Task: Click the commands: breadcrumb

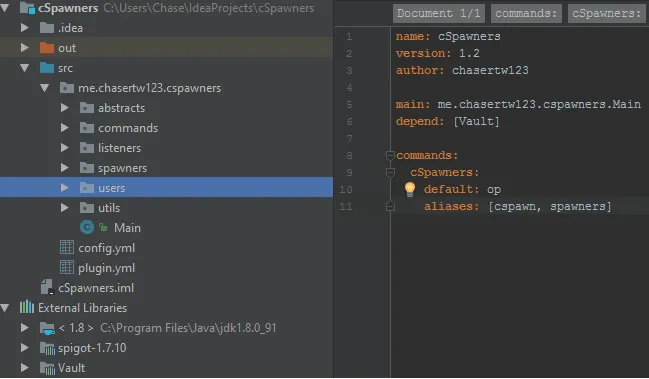Action: click(x=526, y=14)
